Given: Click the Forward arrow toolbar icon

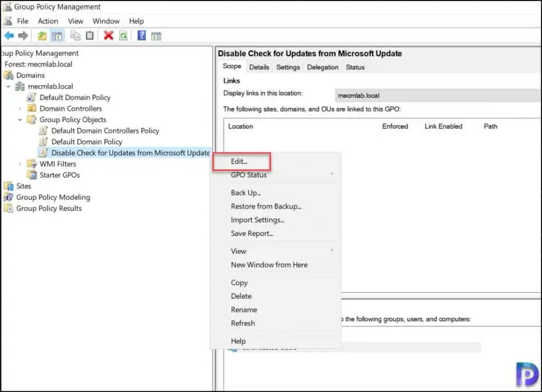Looking at the screenshot, I should tap(23, 35).
